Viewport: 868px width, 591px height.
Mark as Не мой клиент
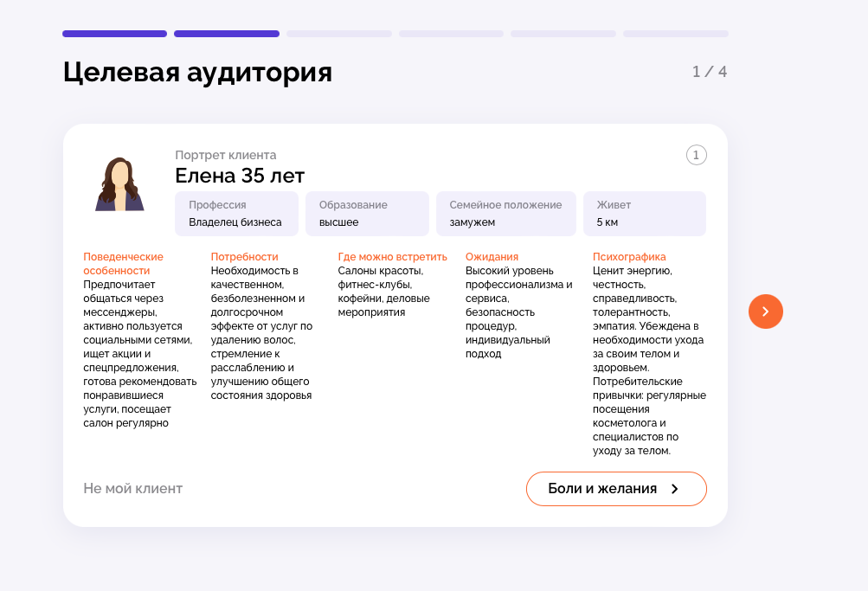coord(133,489)
